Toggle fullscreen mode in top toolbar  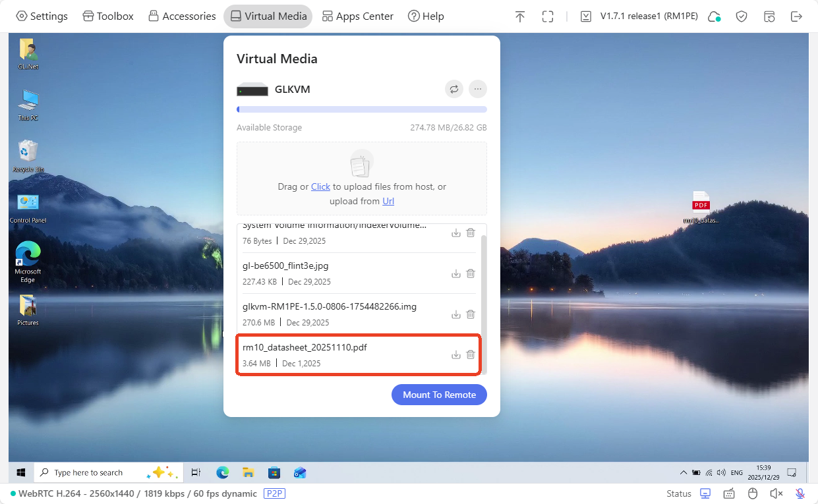click(x=547, y=16)
